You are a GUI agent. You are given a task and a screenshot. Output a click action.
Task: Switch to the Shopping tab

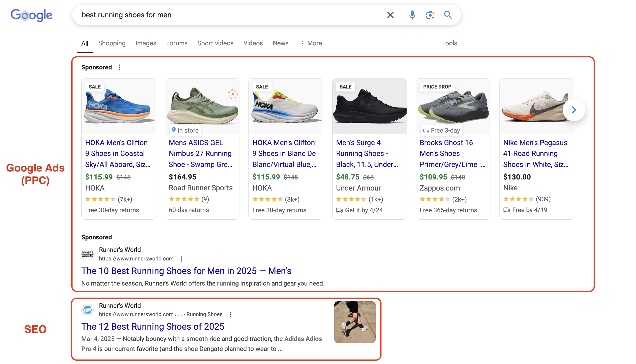(112, 43)
